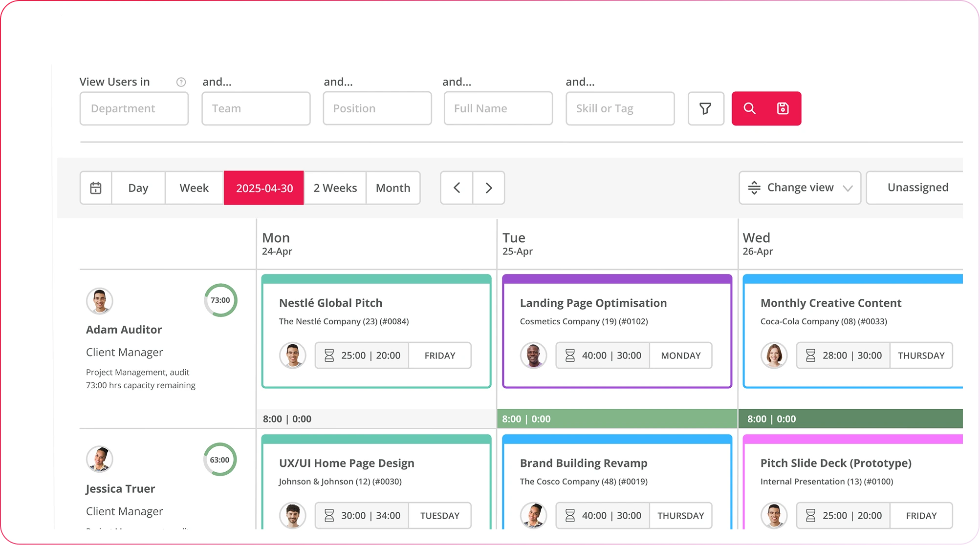Viewport: 980px width, 545px height.
Task: Go to previous period arrow
Action: [x=457, y=188]
